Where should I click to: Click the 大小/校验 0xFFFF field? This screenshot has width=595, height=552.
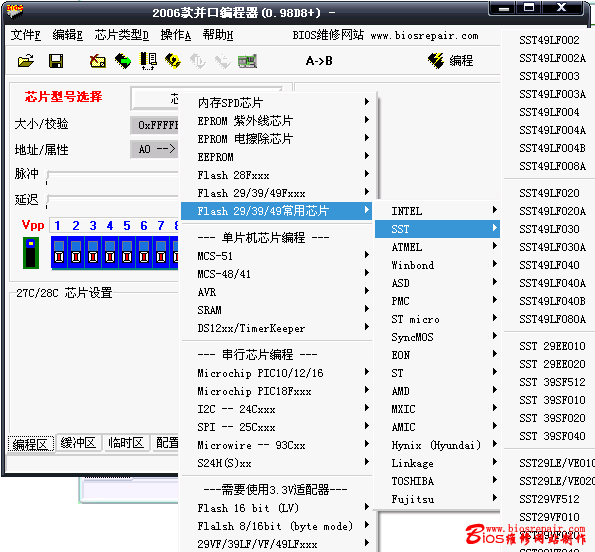pos(154,125)
